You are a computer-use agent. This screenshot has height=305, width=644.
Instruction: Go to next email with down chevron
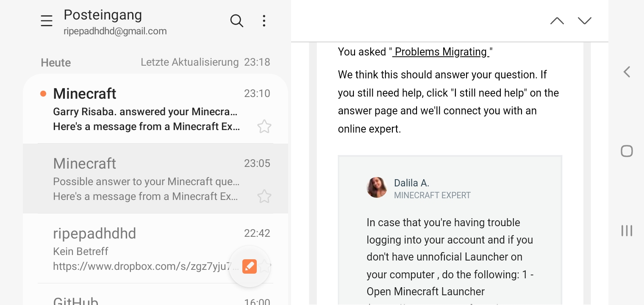click(x=585, y=21)
